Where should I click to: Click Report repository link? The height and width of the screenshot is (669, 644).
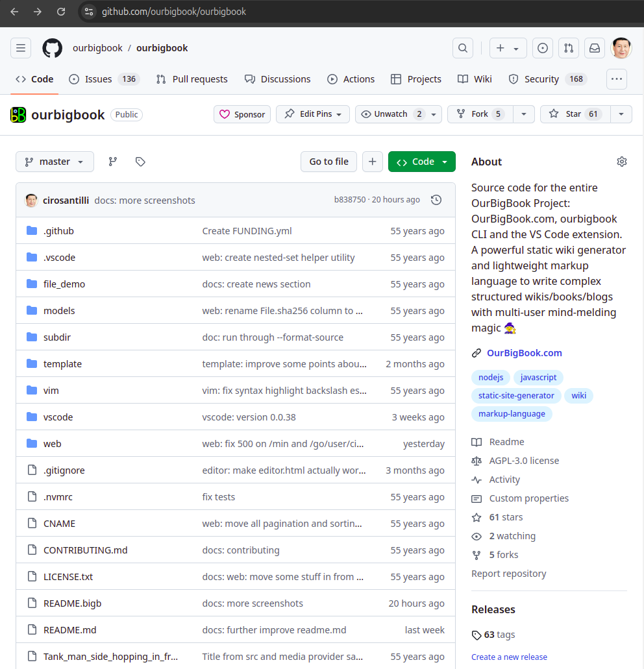(509, 574)
